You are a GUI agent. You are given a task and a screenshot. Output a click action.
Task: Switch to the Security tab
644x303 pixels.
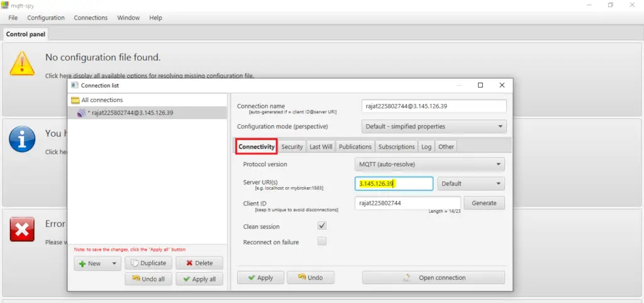(292, 147)
